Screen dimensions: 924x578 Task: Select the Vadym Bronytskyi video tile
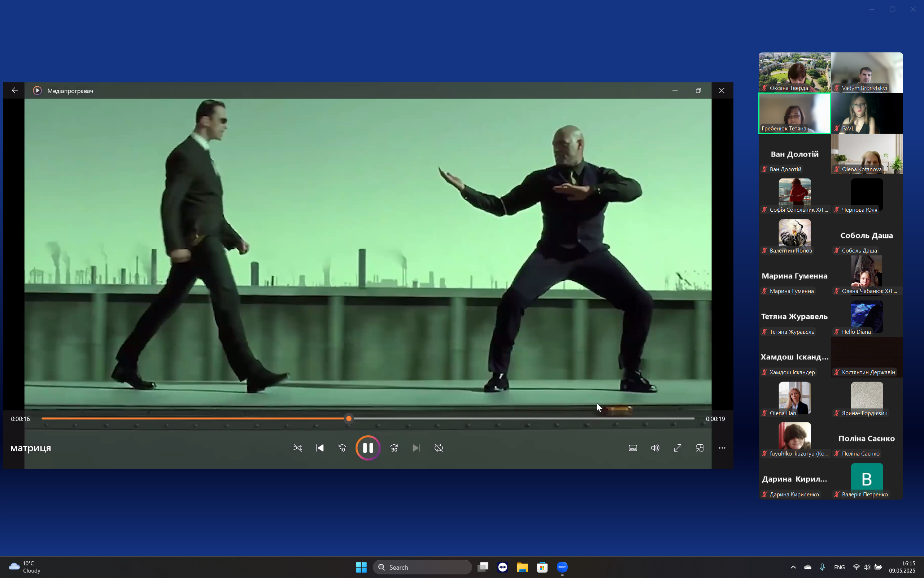point(867,73)
